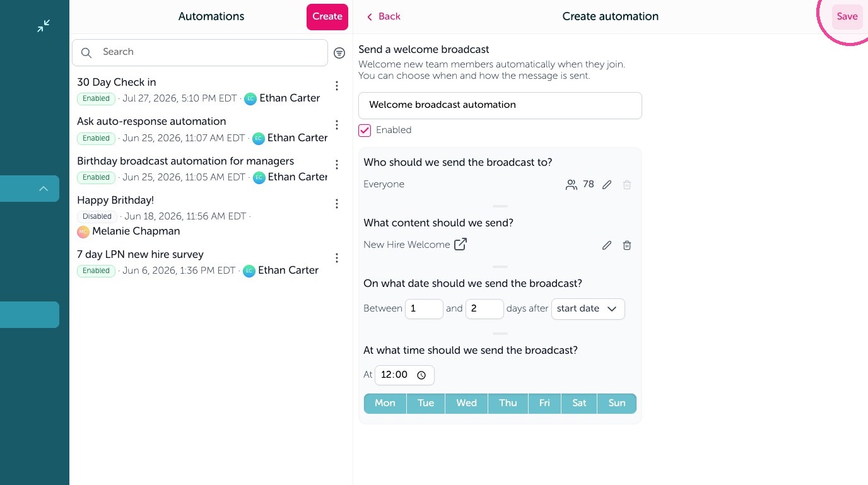This screenshot has width=868, height=485.
Task: Open the start date dropdown
Action: coord(588,309)
